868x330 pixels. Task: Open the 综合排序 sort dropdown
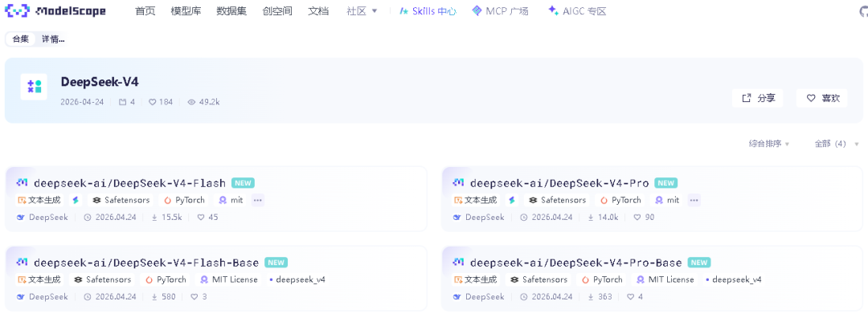(769, 144)
